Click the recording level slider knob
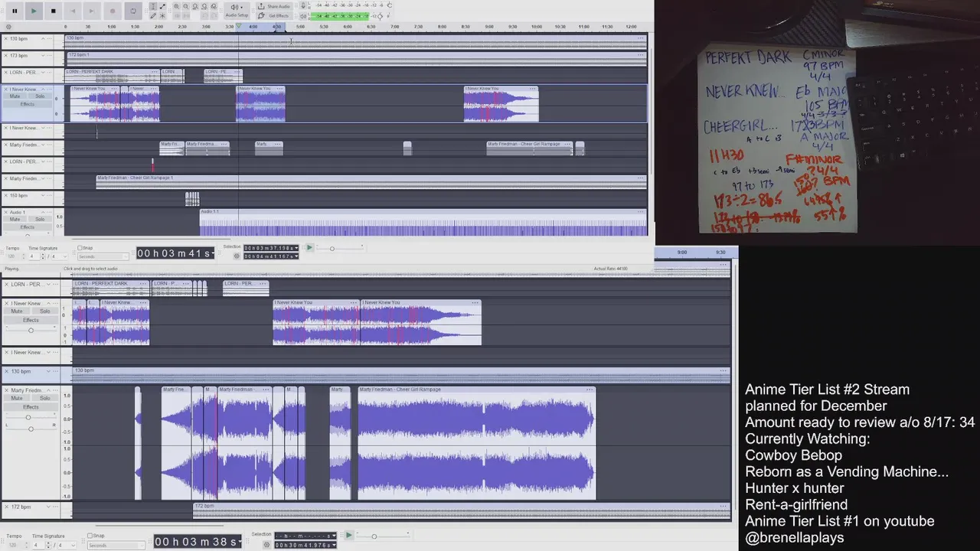The width and height of the screenshot is (980, 551). click(390, 5)
